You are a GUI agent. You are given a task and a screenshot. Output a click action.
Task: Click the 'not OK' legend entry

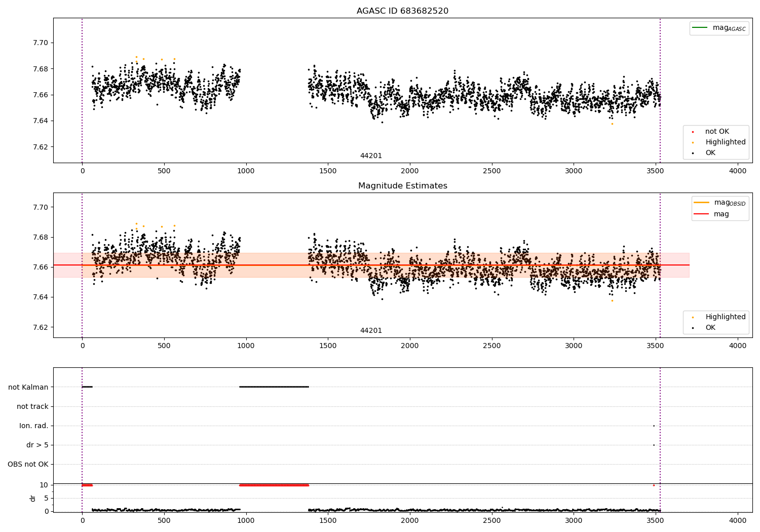pyautogui.click(x=717, y=132)
